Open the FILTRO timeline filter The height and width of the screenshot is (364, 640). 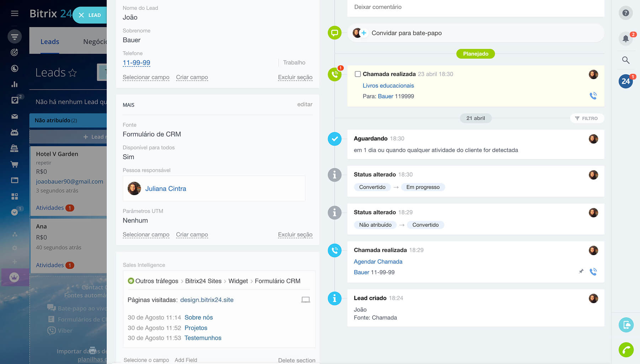pyautogui.click(x=587, y=118)
